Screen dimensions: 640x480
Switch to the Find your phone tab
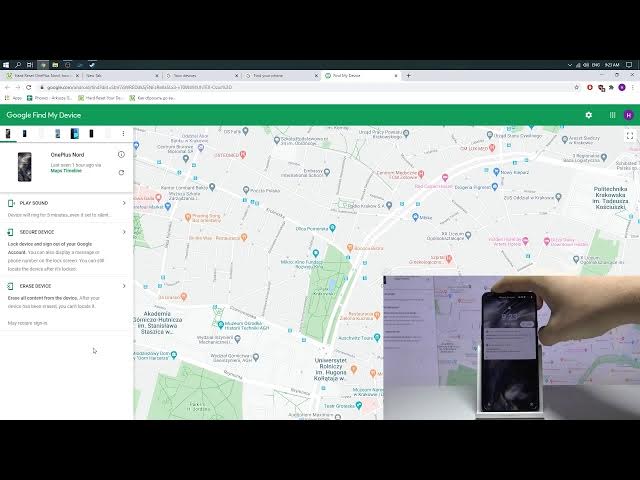pyautogui.click(x=280, y=76)
